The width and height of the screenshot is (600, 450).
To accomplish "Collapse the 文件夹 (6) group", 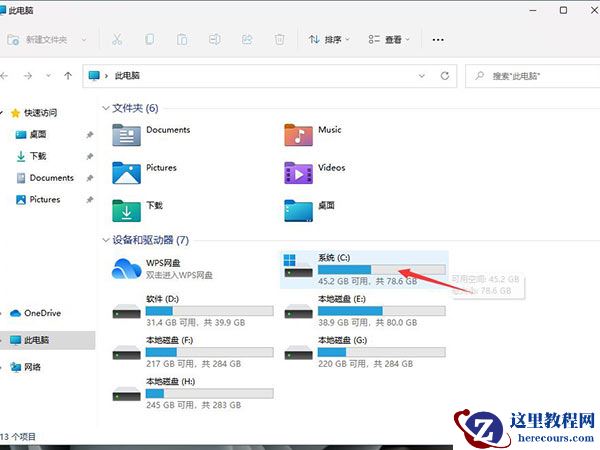I will (106, 108).
